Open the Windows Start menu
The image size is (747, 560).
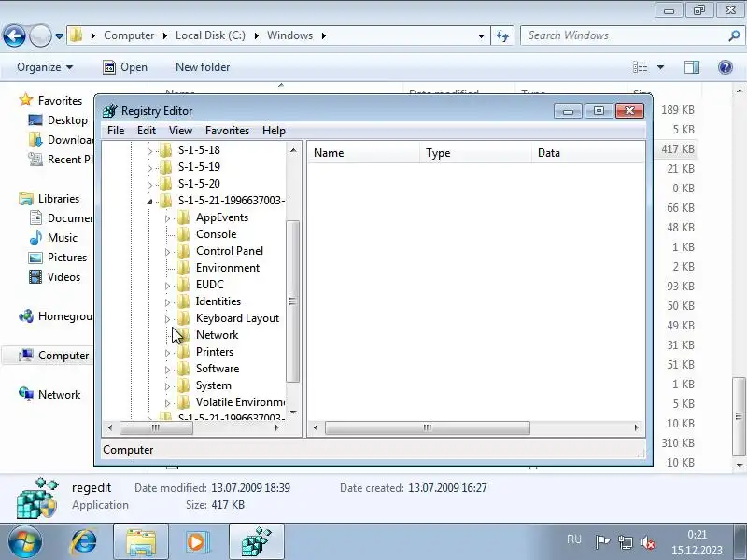tap(24, 542)
